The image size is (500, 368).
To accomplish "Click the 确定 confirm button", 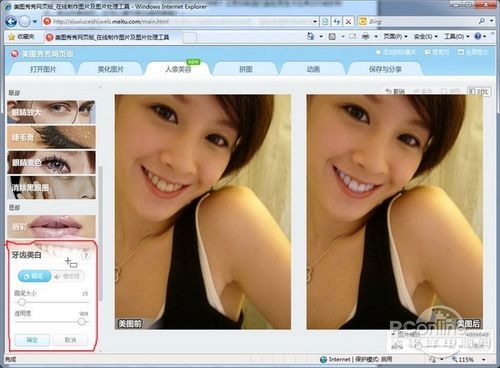I will point(32,340).
